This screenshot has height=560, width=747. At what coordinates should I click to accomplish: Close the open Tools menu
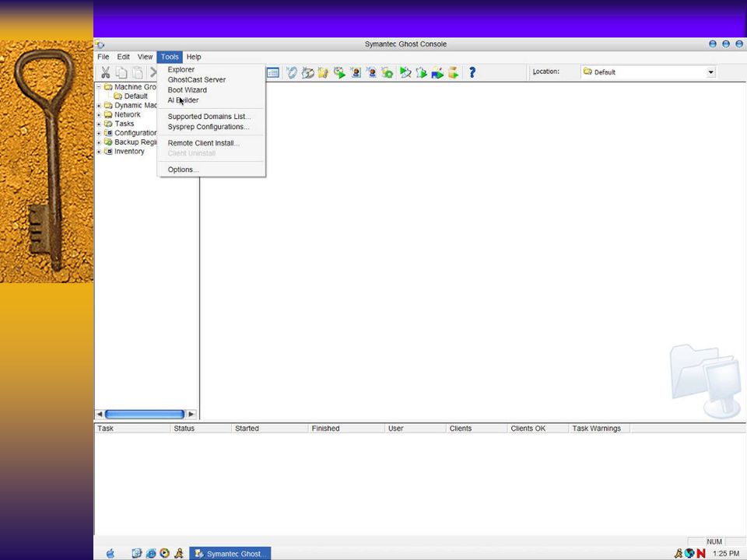(170, 57)
